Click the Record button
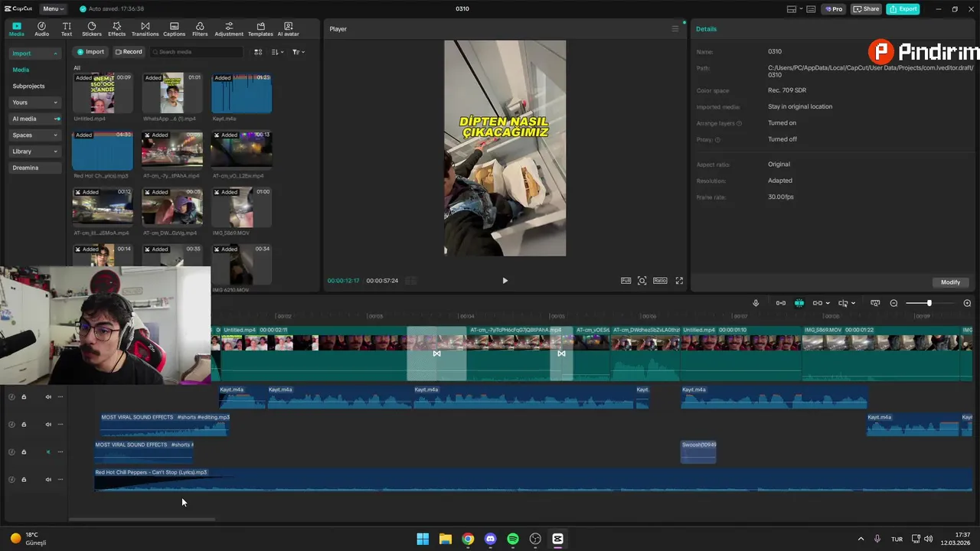Screen dimensions: 980x551 coord(129,52)
